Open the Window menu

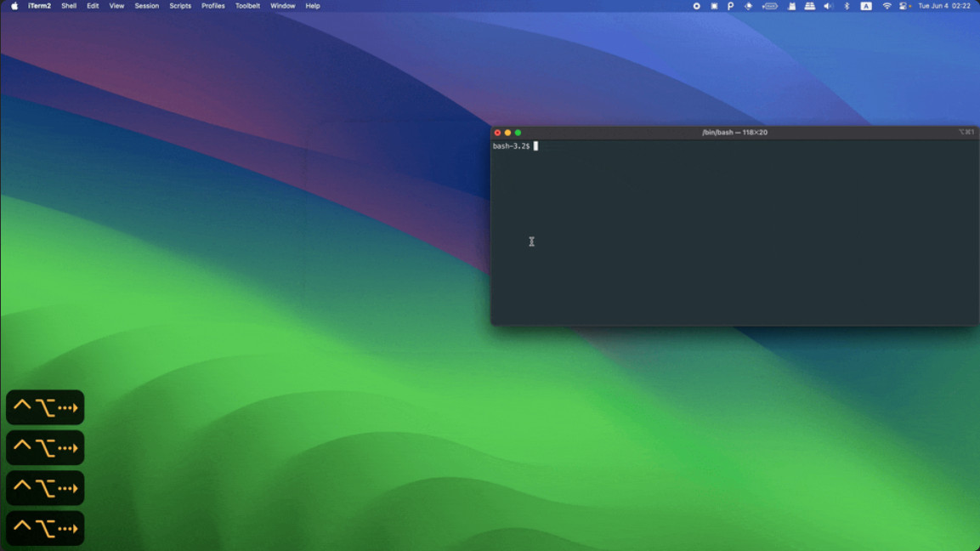[x=282, y=6]
